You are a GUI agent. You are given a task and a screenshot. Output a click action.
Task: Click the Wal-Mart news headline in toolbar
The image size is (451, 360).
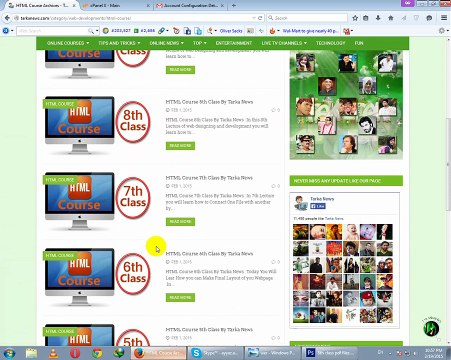click(x=310, y=31)
